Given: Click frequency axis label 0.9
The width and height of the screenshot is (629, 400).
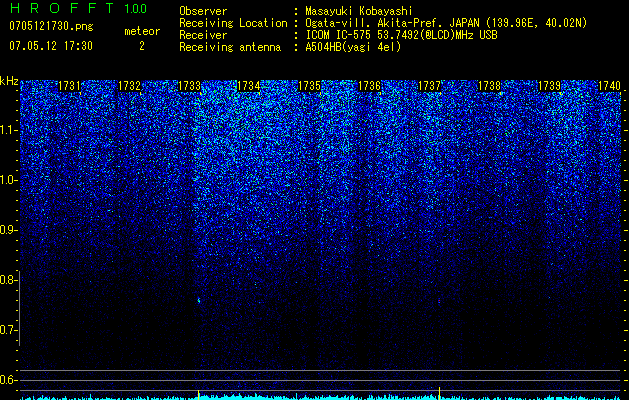Looking at the screenshot, I should [7, 230].
